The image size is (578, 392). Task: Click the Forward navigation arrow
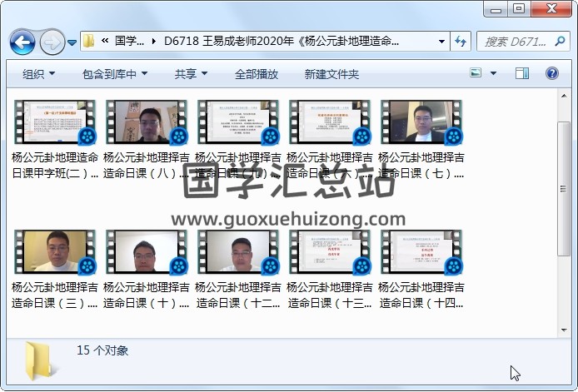pos(52,42)
